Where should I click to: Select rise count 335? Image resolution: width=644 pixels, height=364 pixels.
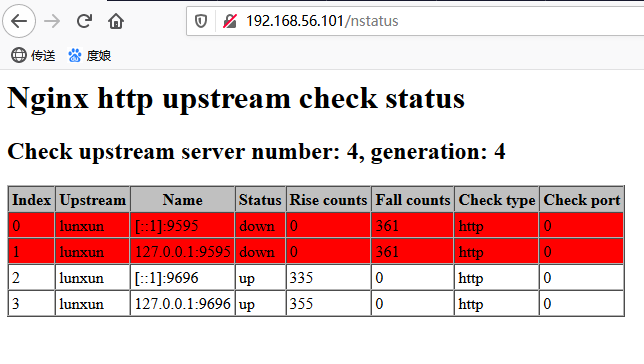click(x=328, y=278)
